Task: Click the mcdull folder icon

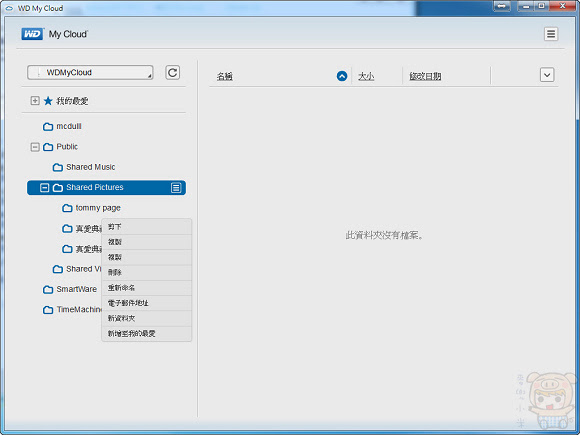Action: pyautogui.click(x=48, y=127)
